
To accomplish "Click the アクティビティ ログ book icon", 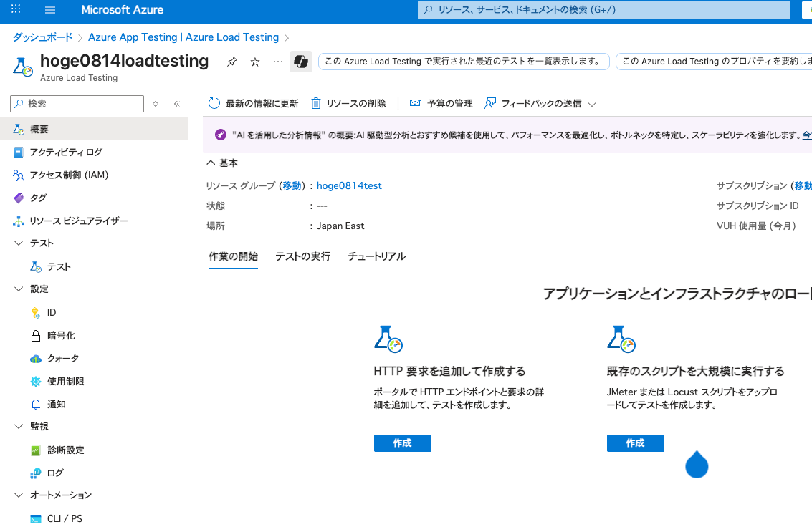I will coord(19,152).
